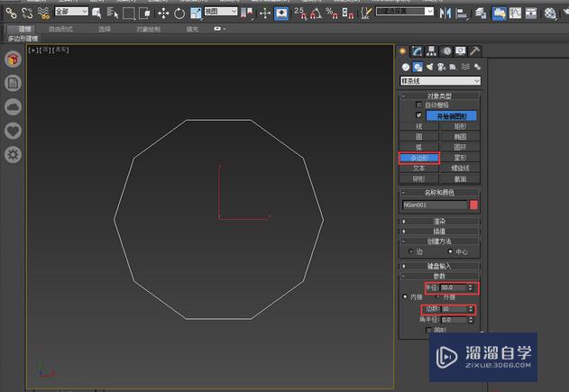Switch to the 建模 ribbon tab
This screenshot has width=569, height=392.
click(x=24, y=29)
